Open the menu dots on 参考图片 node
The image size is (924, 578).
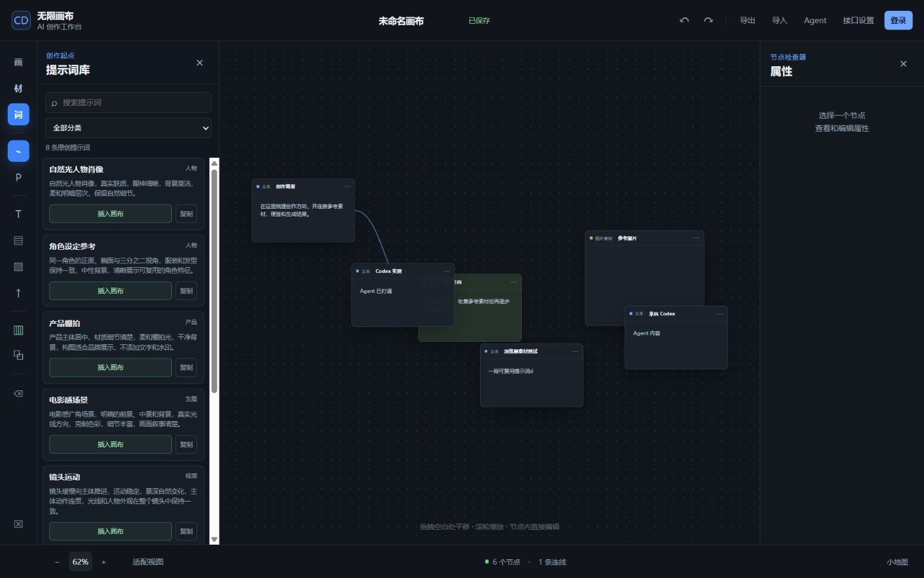click(696, 238)
